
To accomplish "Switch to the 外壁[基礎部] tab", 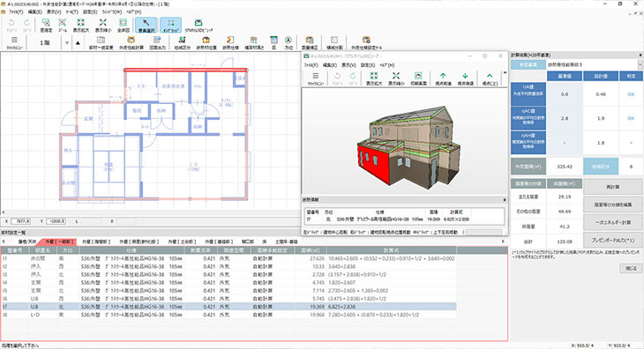I will [219, 242].
